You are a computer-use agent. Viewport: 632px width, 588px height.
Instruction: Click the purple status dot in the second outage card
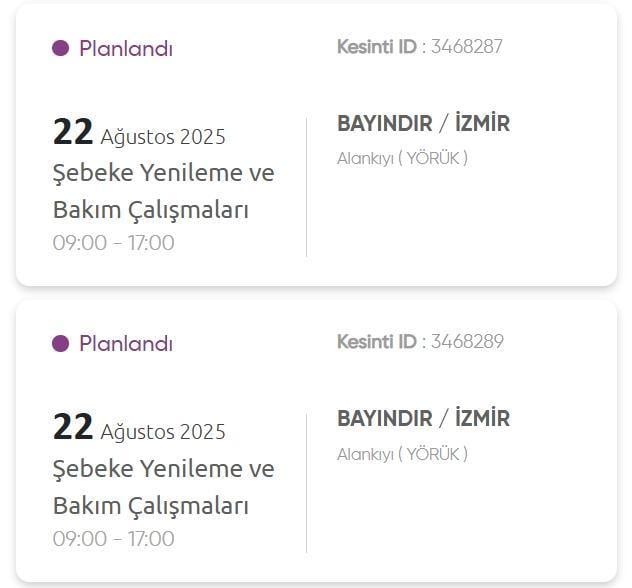[x=60, y=343]
